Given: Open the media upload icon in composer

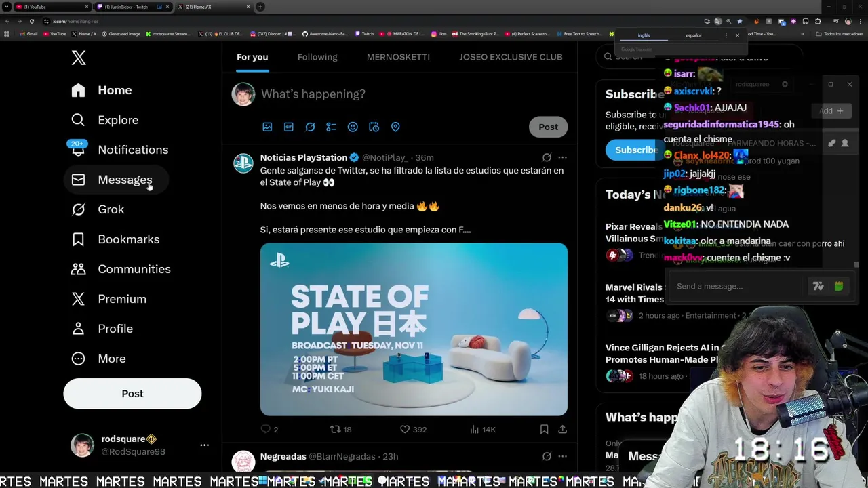Looking at the screenshot, I should click(267, 127).
